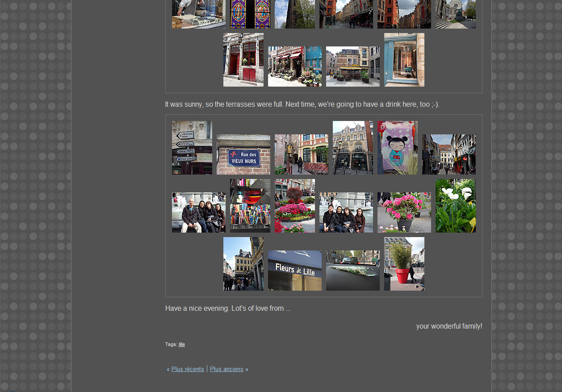
Task: Open the kokeshi doll picture
Action: coord(397,148)
